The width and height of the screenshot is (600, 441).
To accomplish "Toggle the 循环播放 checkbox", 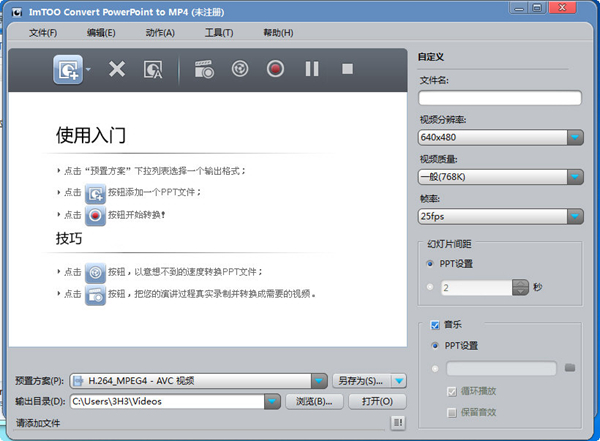I will point(452,392).
